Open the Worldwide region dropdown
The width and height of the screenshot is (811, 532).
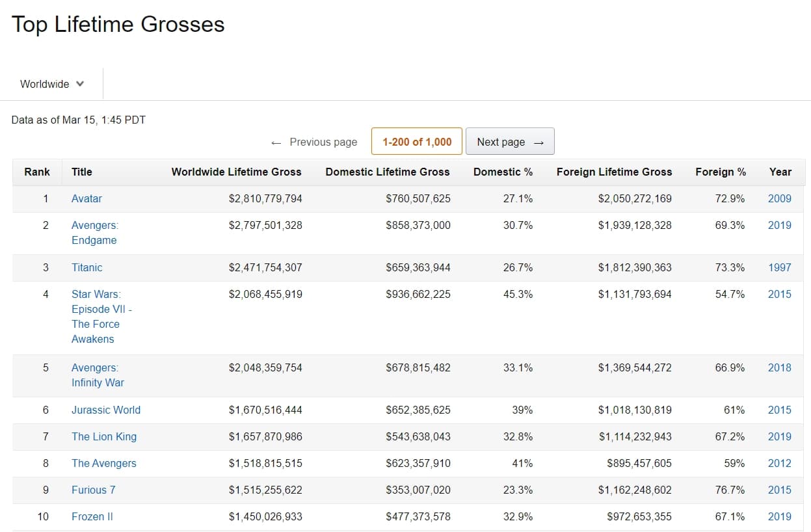click(x=52, y=84)
